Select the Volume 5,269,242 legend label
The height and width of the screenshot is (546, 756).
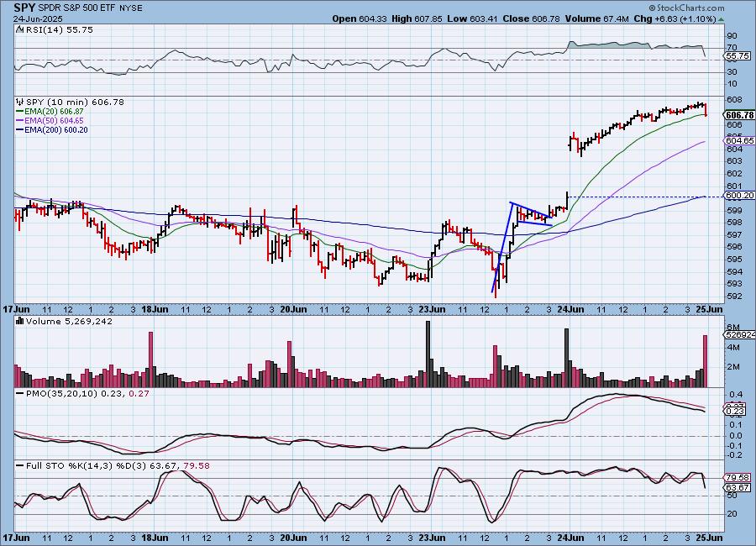coord(69,321)
